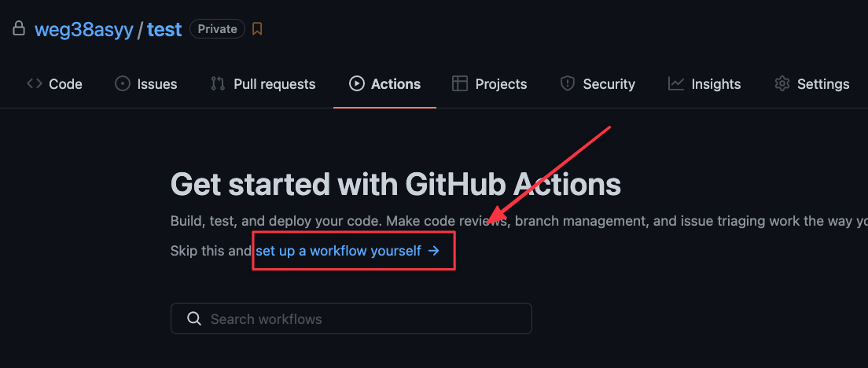The image size is (868, 368).
Task: Click the circle-dot icon of the Issues tab
Action: [123, 83]
